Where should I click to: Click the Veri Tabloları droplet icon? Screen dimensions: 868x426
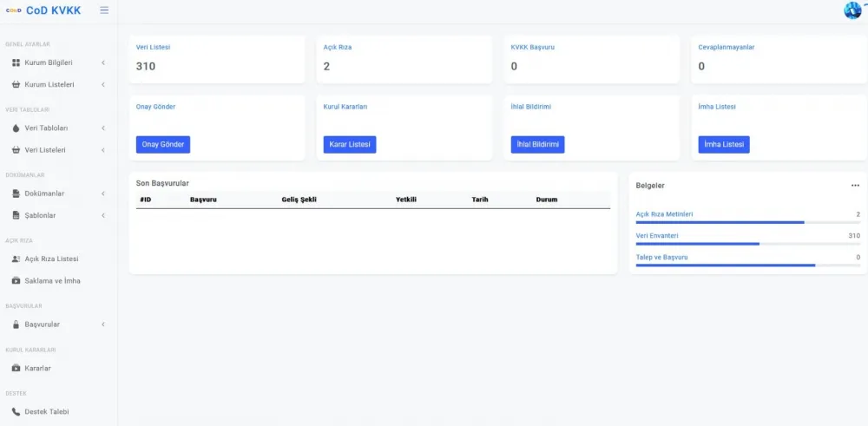click(16, 128)
